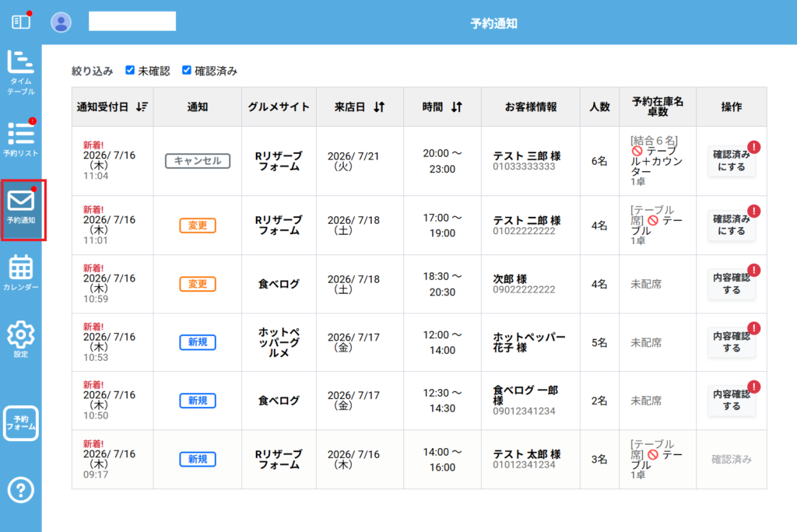
Task: Select customer ホットペッパー 花子 様
Action: [x=528, y=342]
